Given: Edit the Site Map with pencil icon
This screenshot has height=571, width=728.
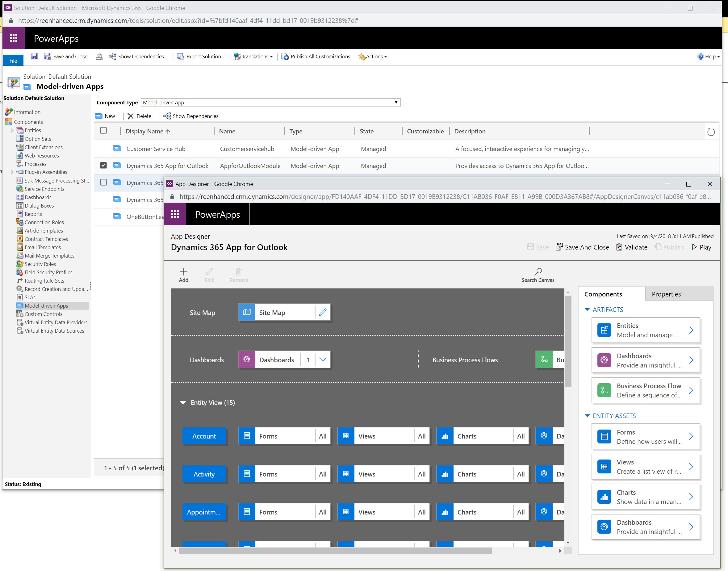Looking at the screenshot, I should click(x=323, y=312).
